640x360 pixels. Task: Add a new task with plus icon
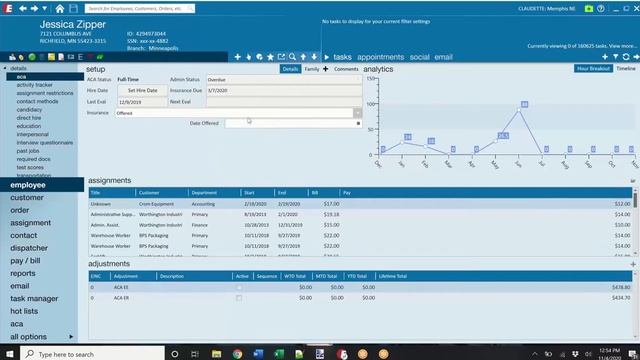(605, 57)
